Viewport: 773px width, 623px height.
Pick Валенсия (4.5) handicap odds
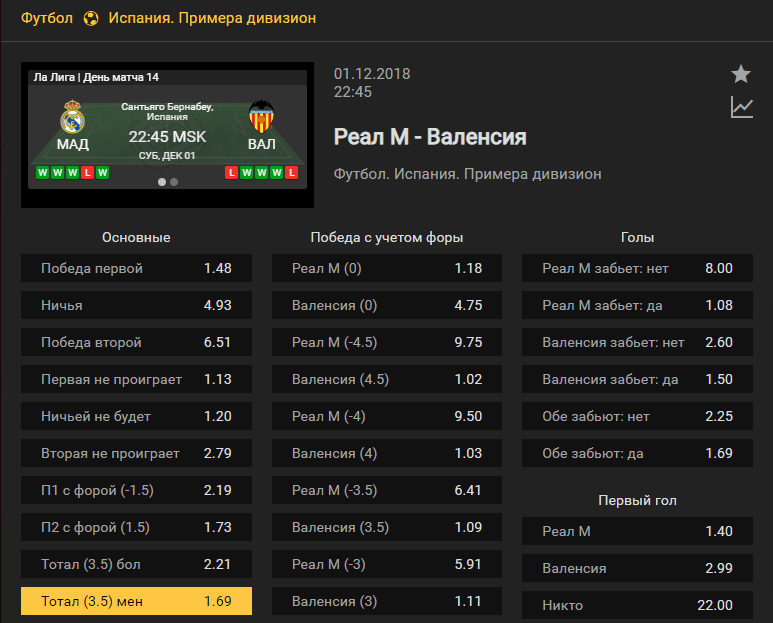tap(387, 379)
